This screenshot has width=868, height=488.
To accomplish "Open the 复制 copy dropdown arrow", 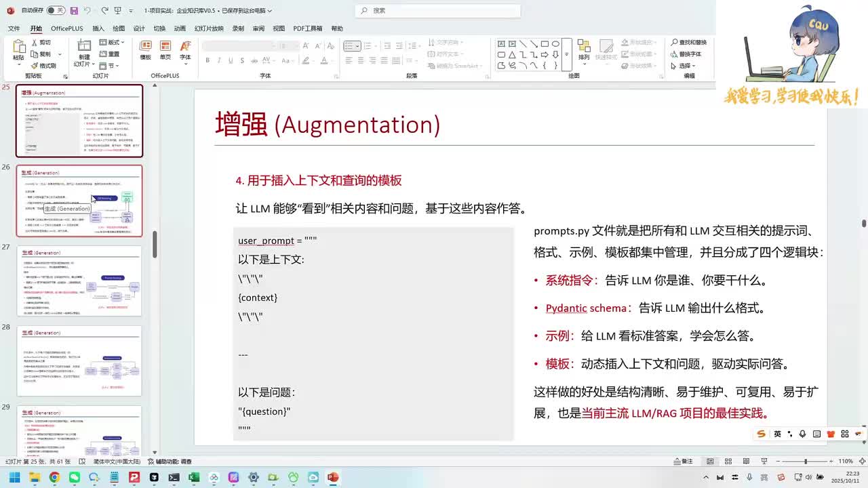I will [x=60, y=54].
